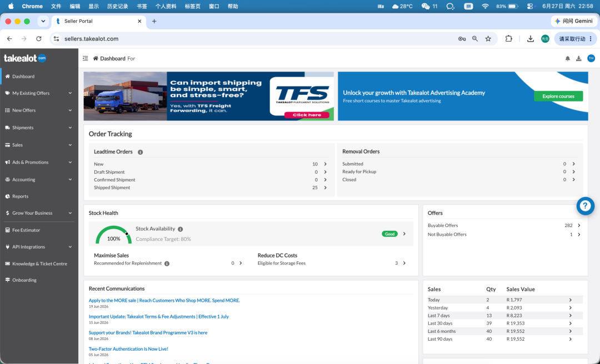Open the Takealot Brand Programme V3 link

coord(148,332)
